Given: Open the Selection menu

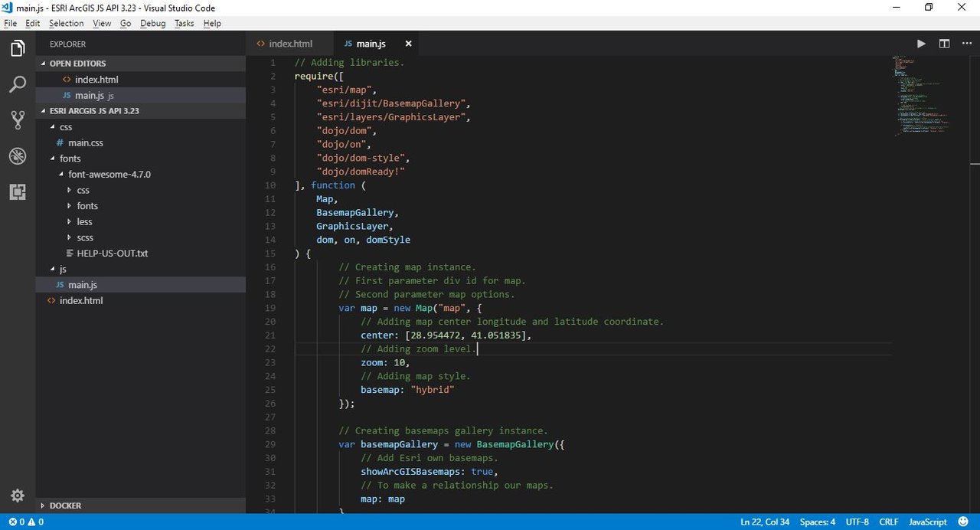Looking at the screenshot, I should 66,23.
